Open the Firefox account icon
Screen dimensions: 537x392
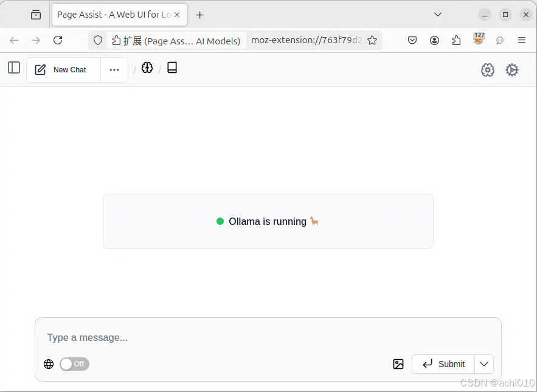tap(434, 40)
